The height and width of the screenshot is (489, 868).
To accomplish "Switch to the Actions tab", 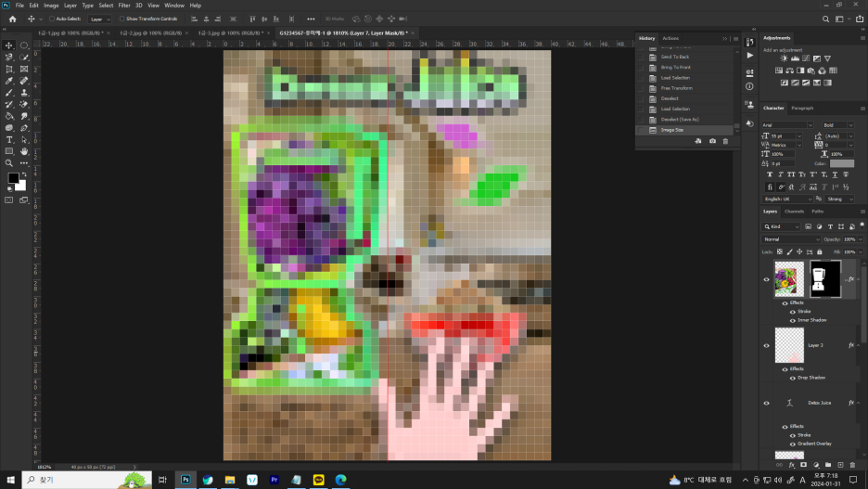I will pos(670,38).
